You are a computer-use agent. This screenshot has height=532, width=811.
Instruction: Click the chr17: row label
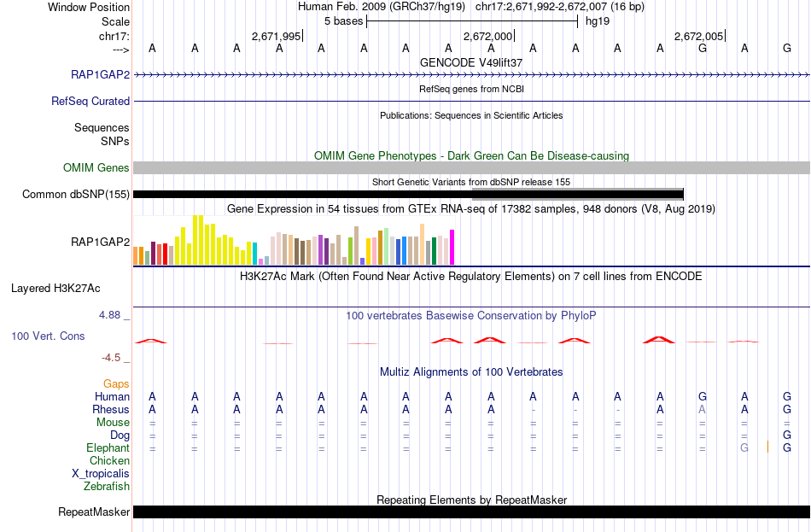114,36
